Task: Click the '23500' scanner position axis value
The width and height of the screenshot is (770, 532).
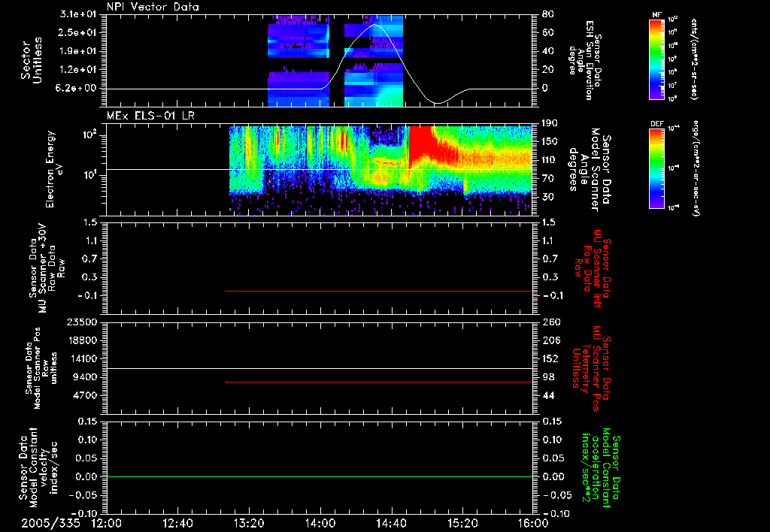Action: tap(82, 322)
